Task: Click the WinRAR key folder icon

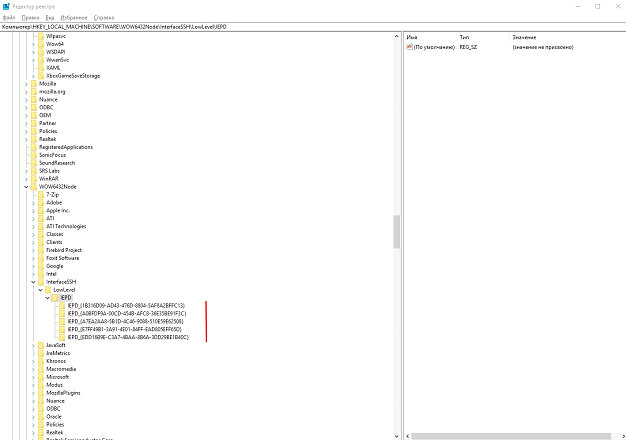Action: [x=34, y=178]
